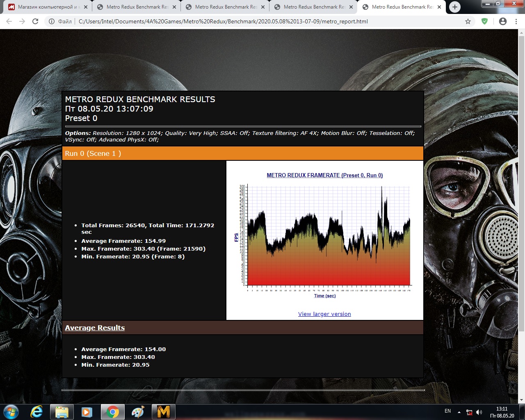Click the 'View larger version' link
Image resolution: width=525 pixels, height=420 pixels.
[x=324, y=314]
